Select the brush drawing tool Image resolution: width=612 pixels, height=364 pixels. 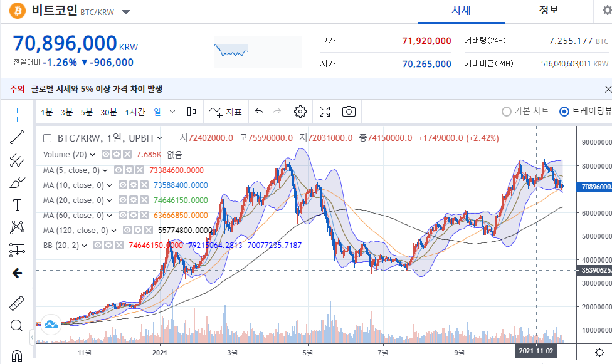pyautogui.click(x=17, y=182)
